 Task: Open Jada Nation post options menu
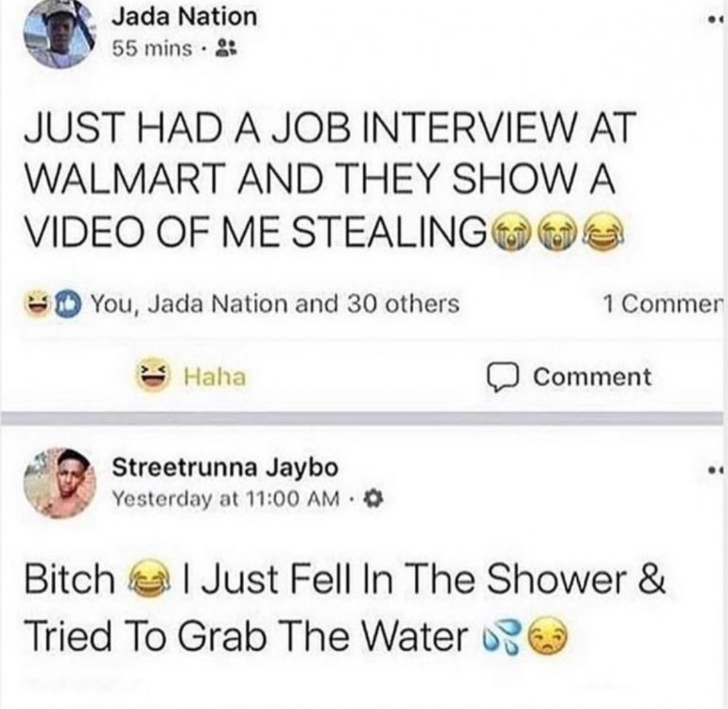tap(716, 21)
